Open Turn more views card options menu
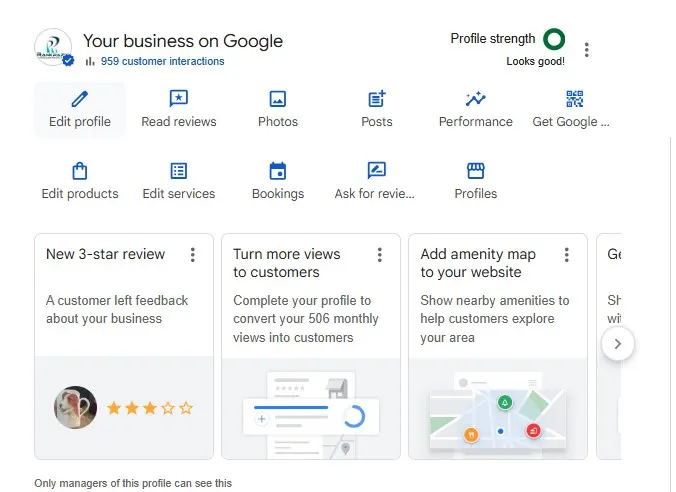The image size is (676, 492). 380,255
